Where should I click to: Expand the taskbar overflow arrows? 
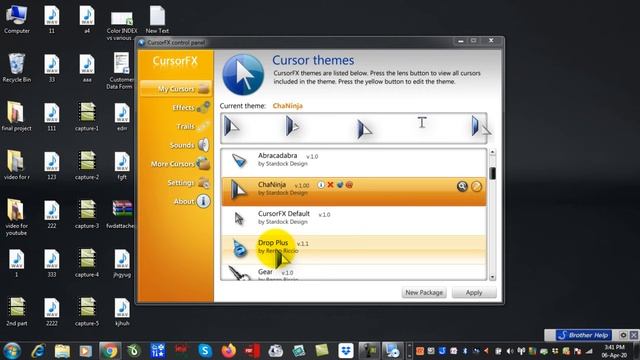pyautogui.click(x=409, y=351)
